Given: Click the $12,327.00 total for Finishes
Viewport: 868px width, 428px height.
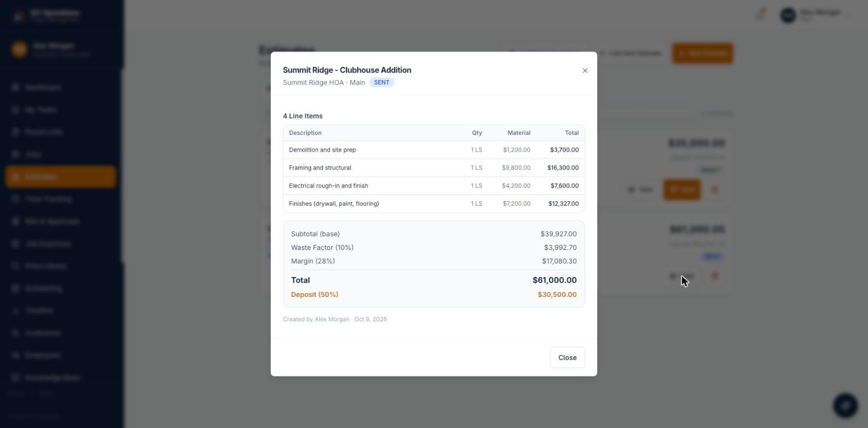Looking at the screenshot, I should (x=564, y=203).
